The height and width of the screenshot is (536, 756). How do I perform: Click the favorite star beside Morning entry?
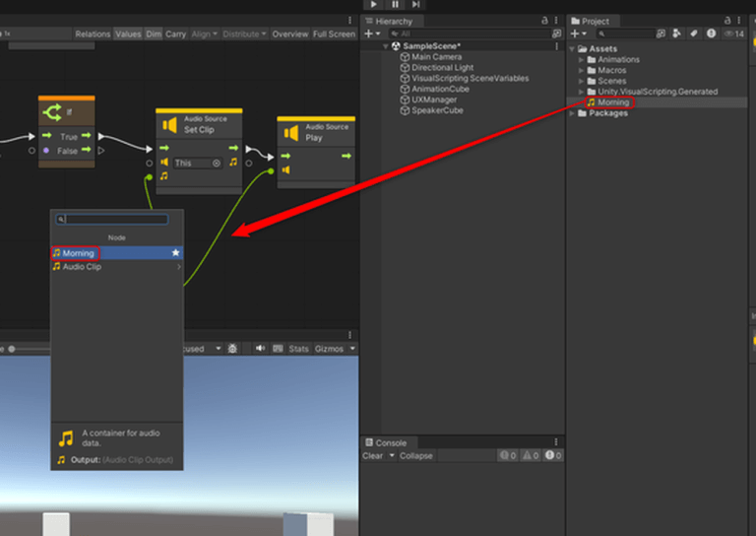pos(175,253)
